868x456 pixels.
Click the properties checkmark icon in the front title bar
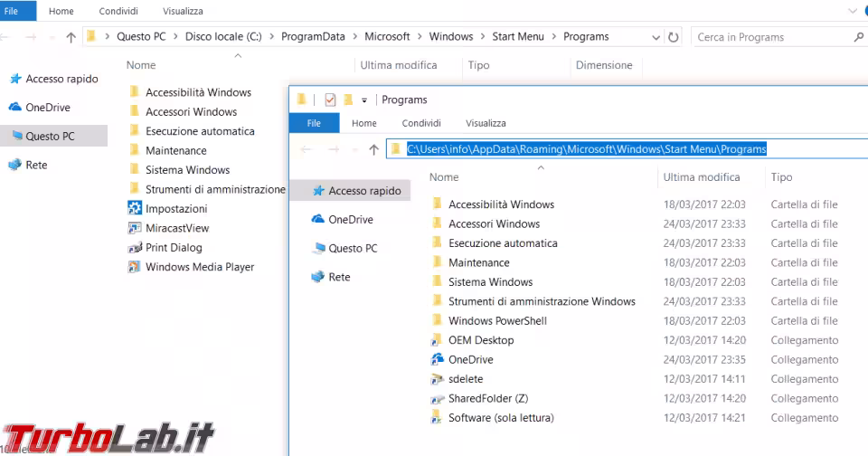(x=330, y=100)
